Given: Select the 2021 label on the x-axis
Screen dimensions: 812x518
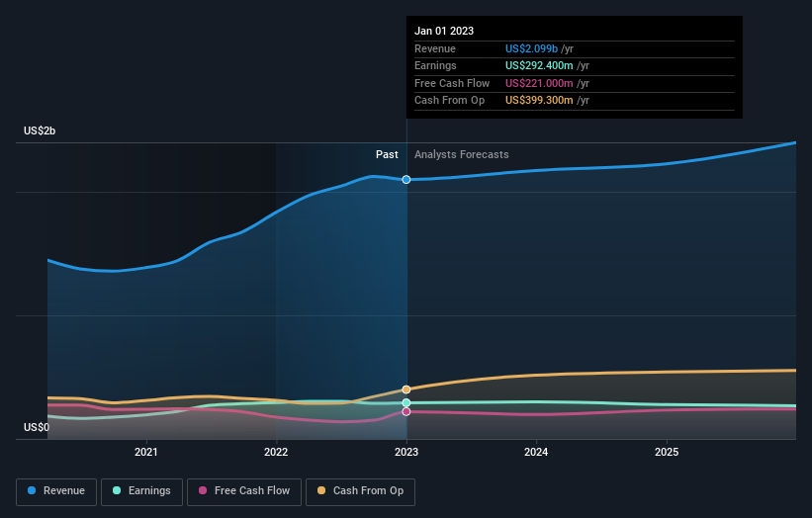Looking at the screenshot, I should [x=145, y=453].
